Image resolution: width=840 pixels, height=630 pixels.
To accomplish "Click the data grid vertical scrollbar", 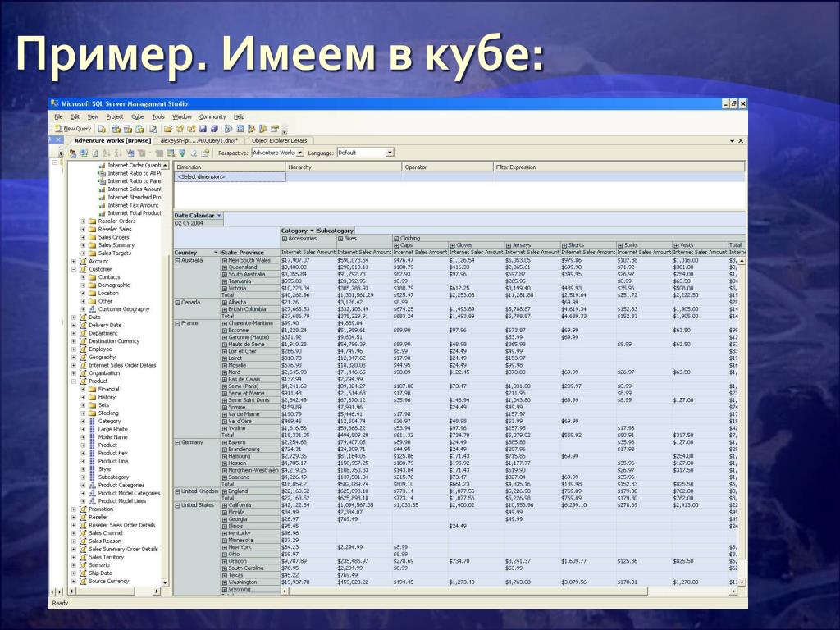I will coord(742,421).
